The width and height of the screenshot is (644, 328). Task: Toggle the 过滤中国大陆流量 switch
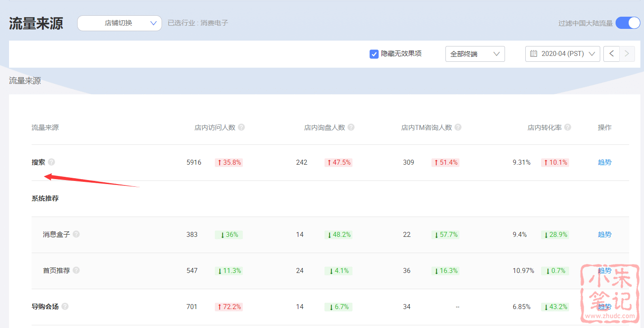click(x=627, y=23)
